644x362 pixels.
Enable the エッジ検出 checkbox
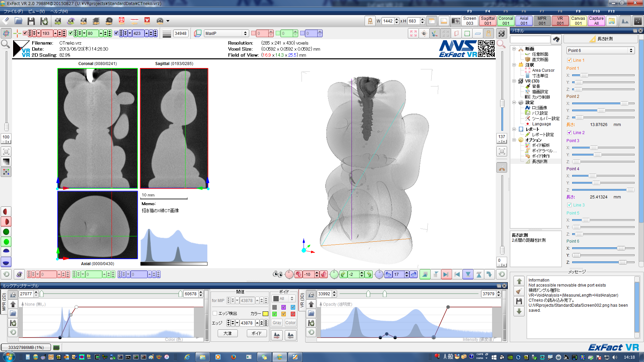coord(215,313)
